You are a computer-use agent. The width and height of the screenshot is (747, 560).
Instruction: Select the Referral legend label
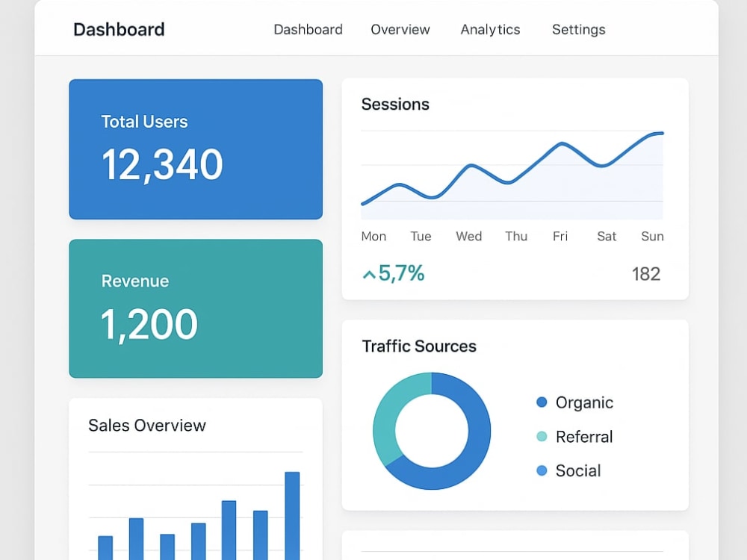coord(584,437)
